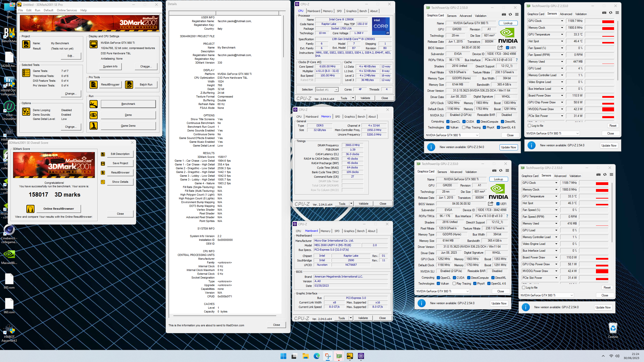This screenshot has height=362, width=644.
Task: Click the Online ResultBrowser icon in score window
Action: [30, 209]
